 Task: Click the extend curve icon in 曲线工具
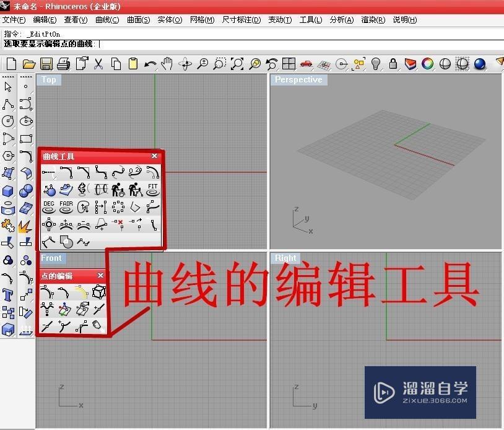click(x=49, y=172)
